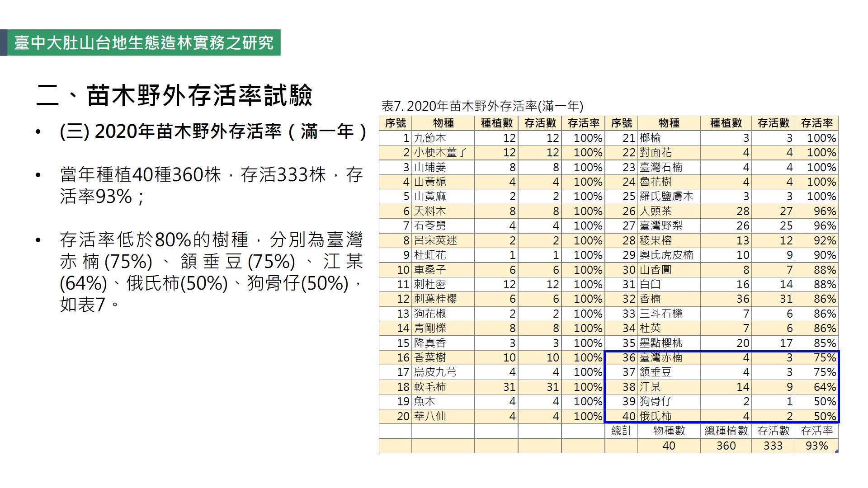Click survivor count 25 for 臺灣野梨
Viewport: 868px width, 488px height.
773,225
